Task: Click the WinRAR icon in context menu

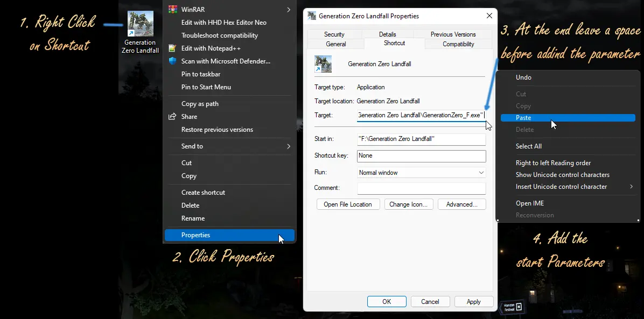Action: [173, 9]
